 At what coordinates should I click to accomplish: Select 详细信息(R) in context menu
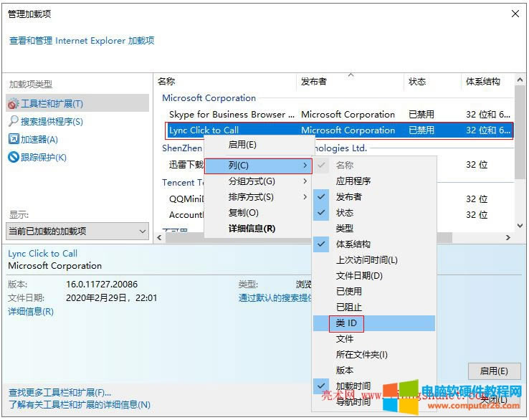point(251,229)
